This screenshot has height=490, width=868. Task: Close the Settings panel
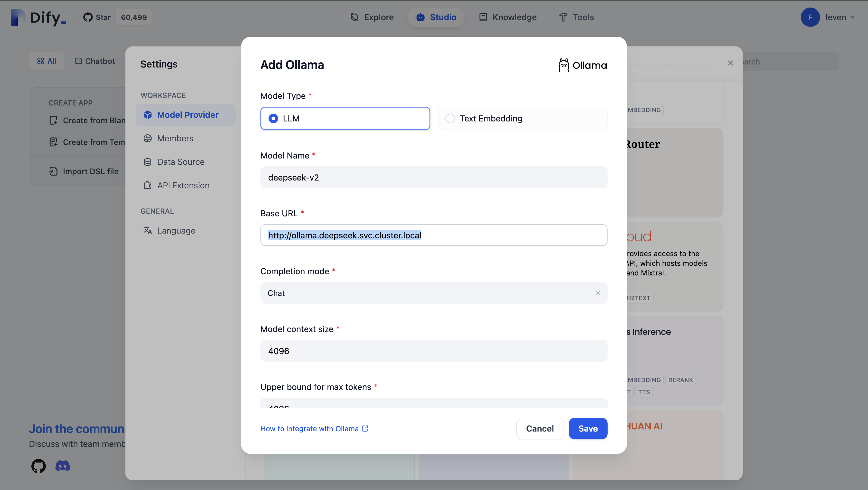tap(730, 63)
